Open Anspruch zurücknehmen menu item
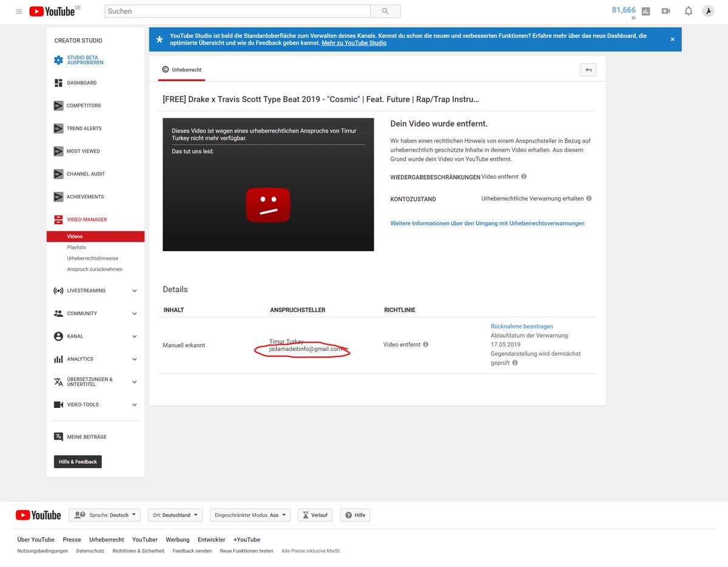The width and height of the screenshot is (728, 567). point(95,270)
